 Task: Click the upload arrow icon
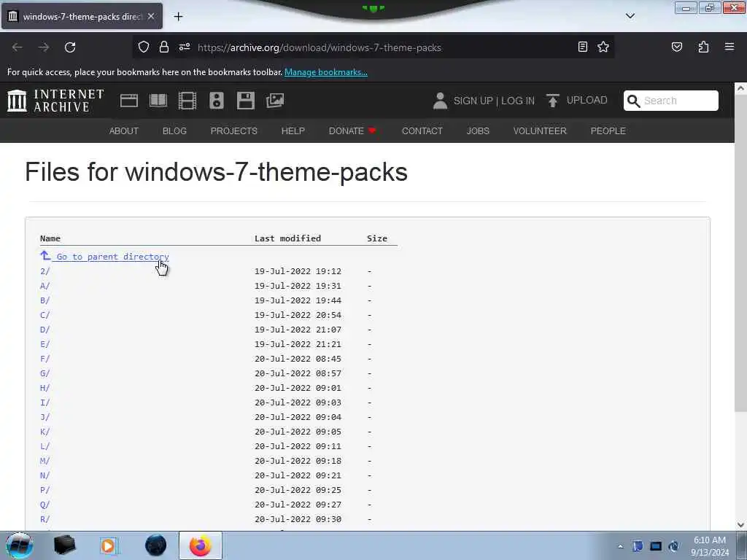coord(553,101)
